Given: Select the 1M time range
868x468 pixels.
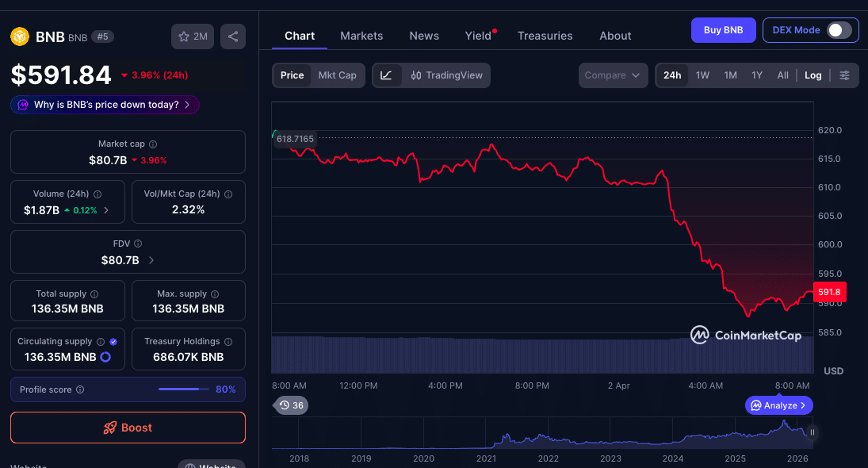Looking at the screenshot, I should tap(730, 75).
